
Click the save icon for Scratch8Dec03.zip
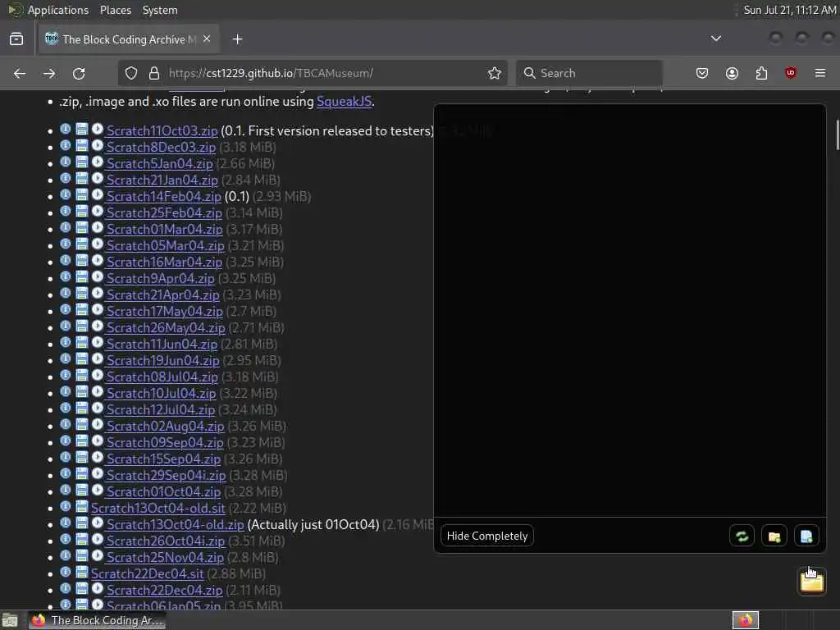tap(81, 146)
